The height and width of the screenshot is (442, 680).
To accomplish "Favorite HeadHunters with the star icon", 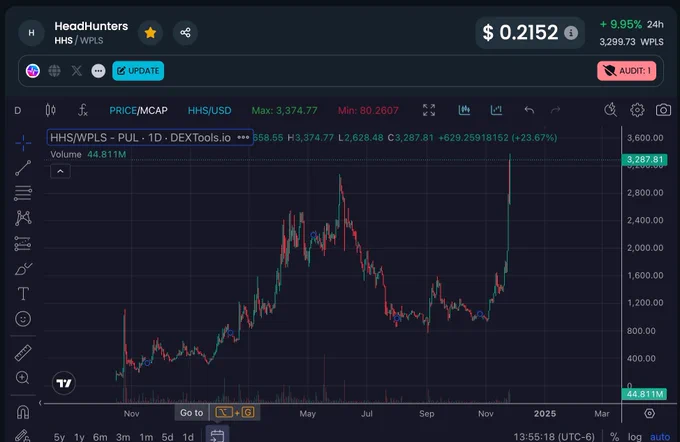I will point(150,33).
